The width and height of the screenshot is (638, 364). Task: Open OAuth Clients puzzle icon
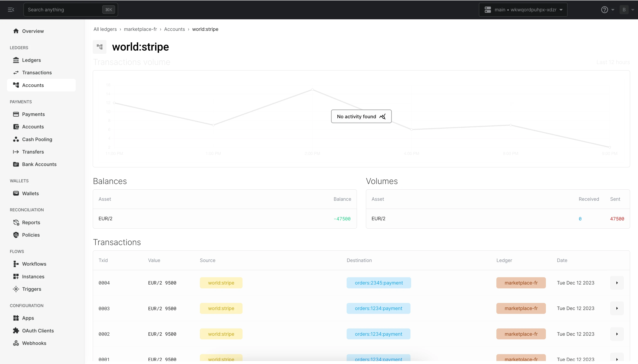16,331
